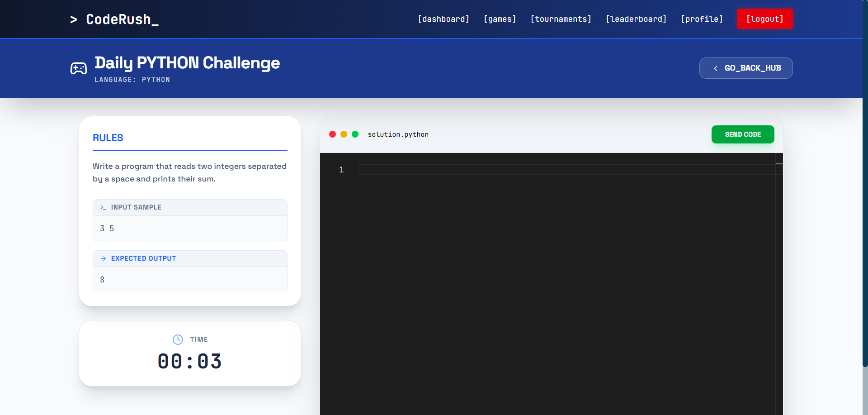Click the timer reading 00:03
The image size is (868, 415).
click(190, 361)
